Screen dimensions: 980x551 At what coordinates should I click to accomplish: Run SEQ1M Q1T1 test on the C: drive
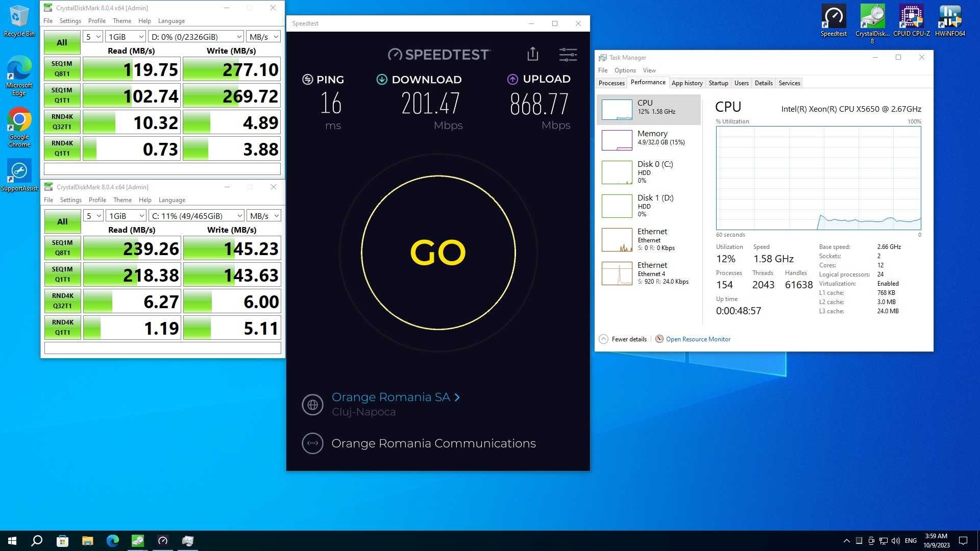click(62, 274)
